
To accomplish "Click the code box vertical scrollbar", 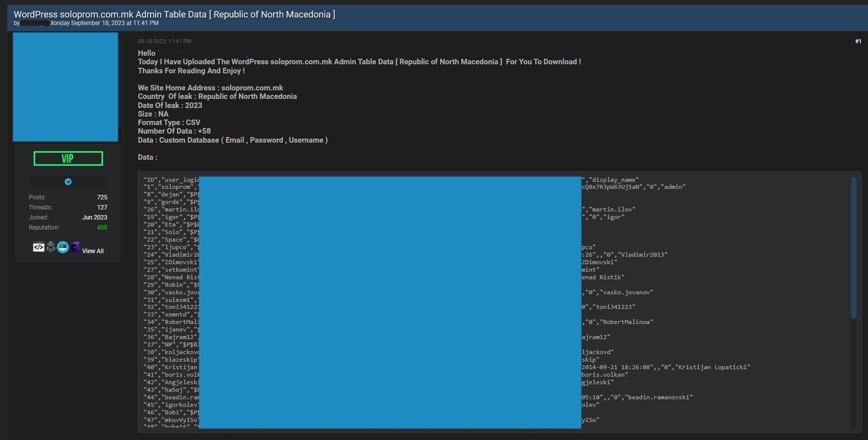I will pos(853,248).
